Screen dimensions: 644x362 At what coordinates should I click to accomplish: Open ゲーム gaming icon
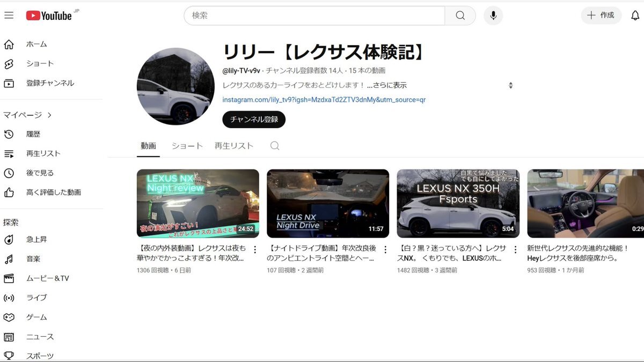9,317
